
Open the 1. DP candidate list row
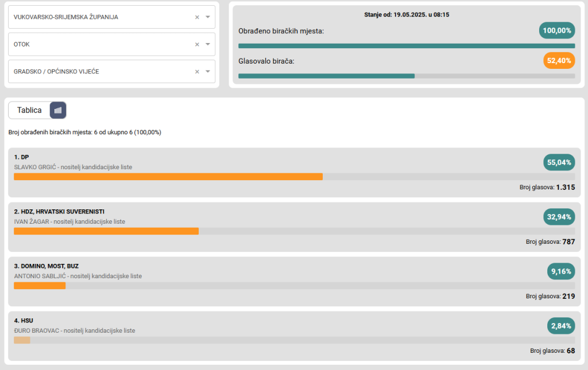coord(22,157)
